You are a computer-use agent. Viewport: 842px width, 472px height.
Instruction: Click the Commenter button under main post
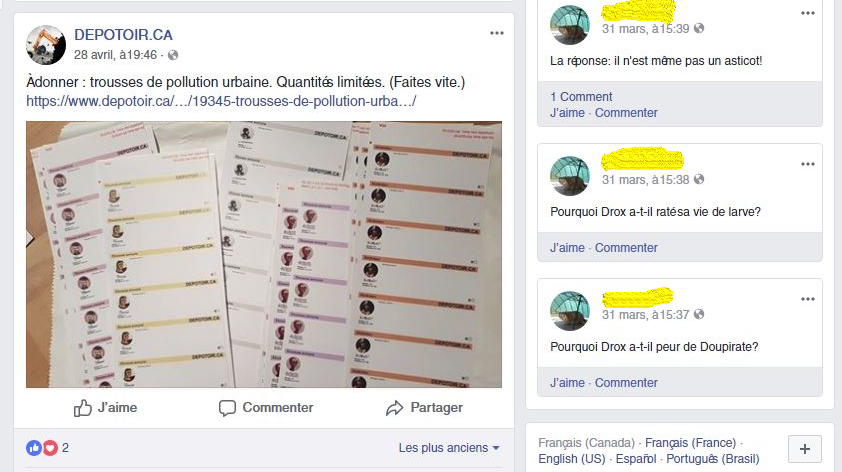click(266, 408)
